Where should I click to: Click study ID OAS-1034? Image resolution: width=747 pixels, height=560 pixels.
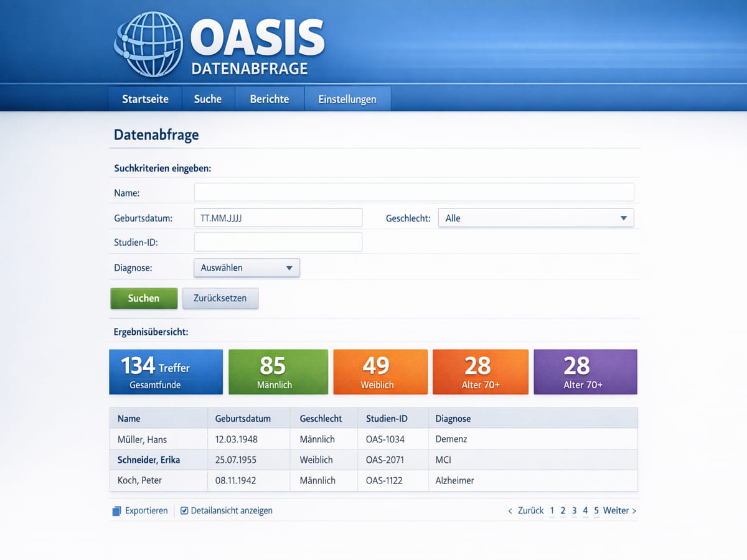tap(385, 439)
